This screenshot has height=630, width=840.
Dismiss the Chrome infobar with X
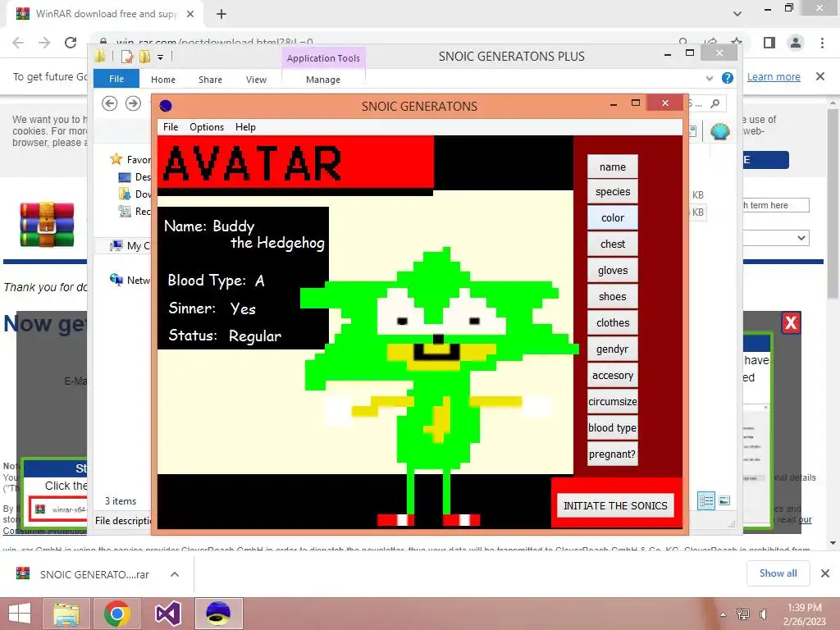click(820, 76)
